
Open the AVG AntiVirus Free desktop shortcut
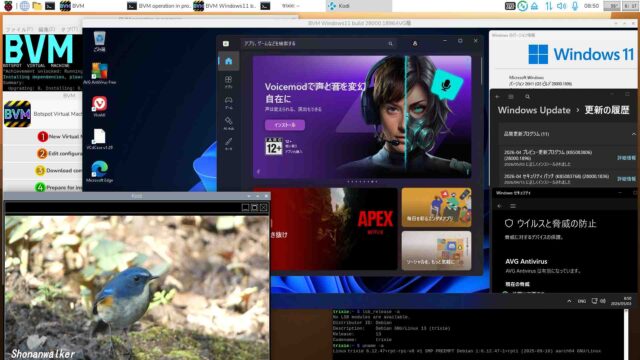[x=99, y=73]
